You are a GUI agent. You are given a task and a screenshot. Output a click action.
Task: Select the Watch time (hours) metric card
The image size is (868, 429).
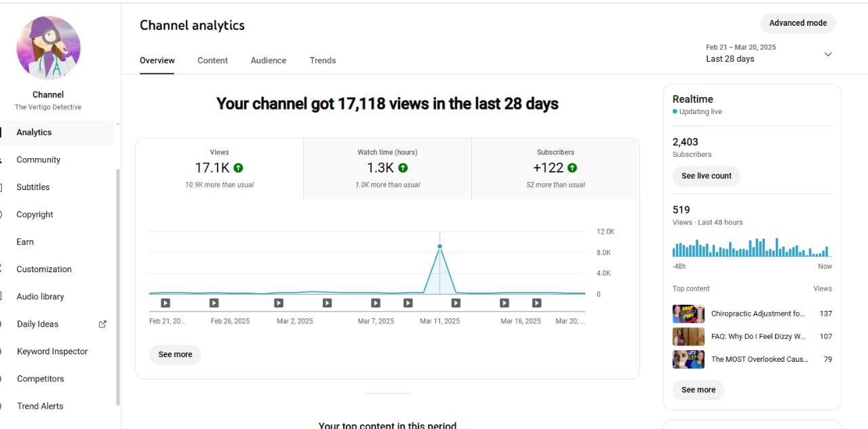[x=387, y=170]
